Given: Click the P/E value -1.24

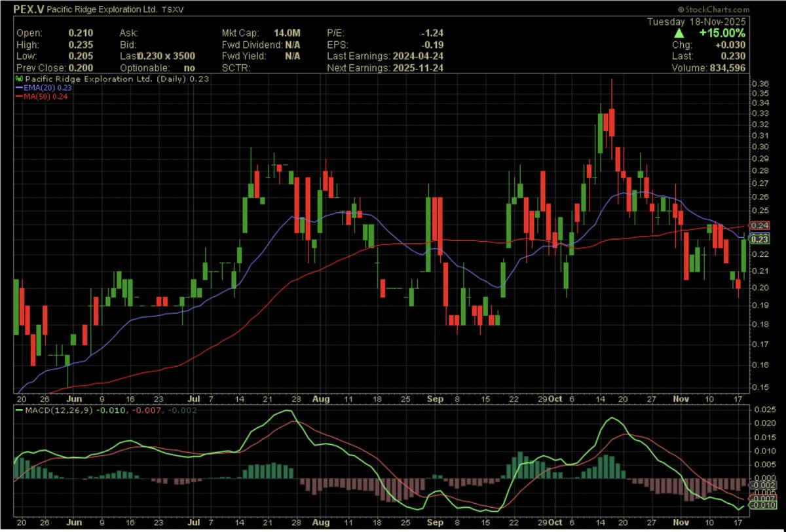Looking at the screenshot, I should pos(432,33).
